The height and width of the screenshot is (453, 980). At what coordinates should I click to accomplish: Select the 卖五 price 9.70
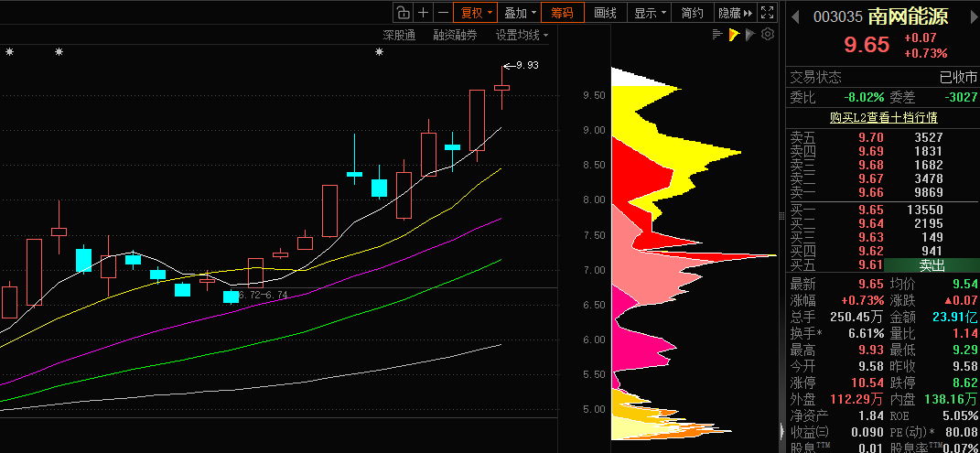coord(870,137)
